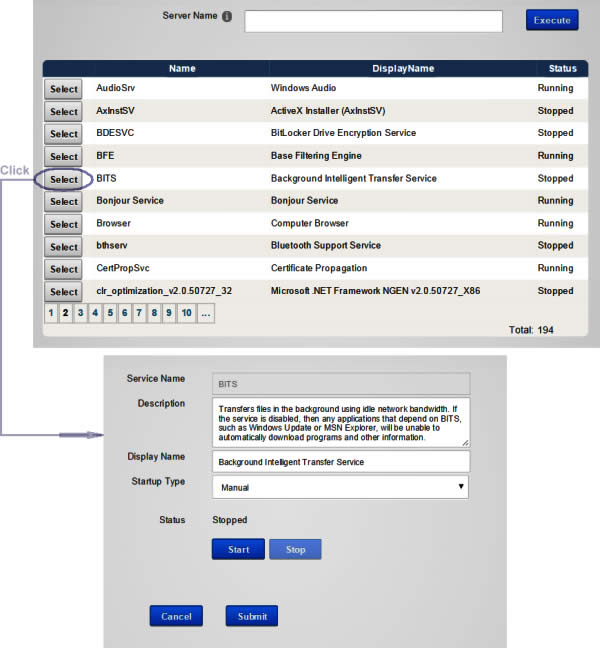Click the Certificate Propagation display name

click(319, 268)
